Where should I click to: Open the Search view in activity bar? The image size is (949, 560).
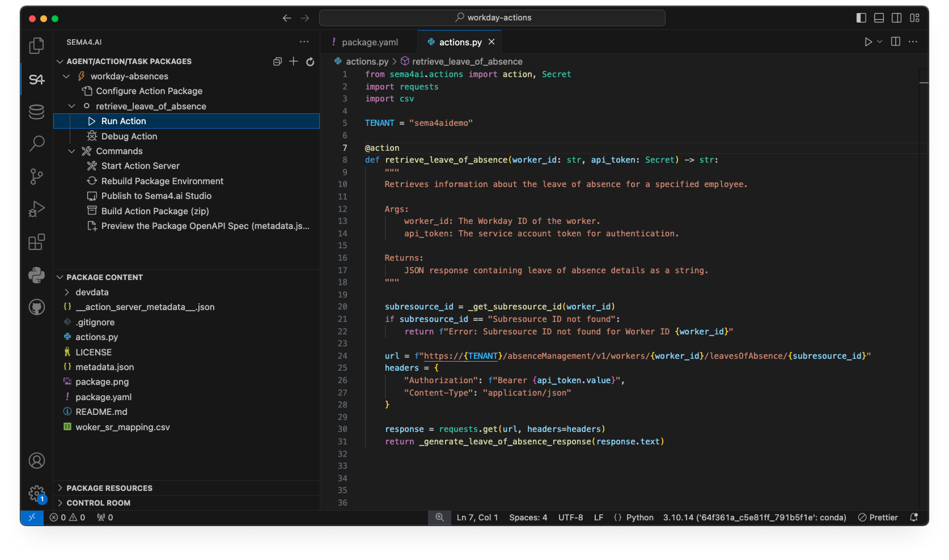[x=37, y=144]
